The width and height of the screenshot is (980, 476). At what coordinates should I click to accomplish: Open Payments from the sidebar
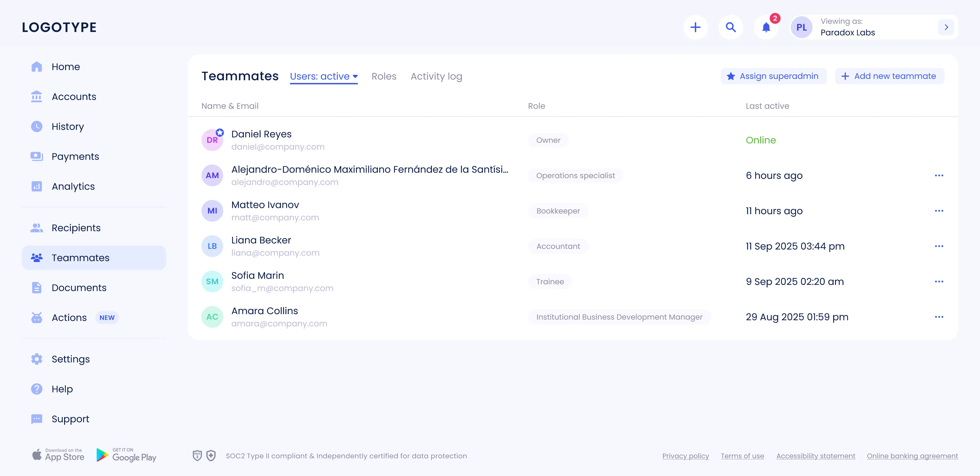click(x=94, y=156)
